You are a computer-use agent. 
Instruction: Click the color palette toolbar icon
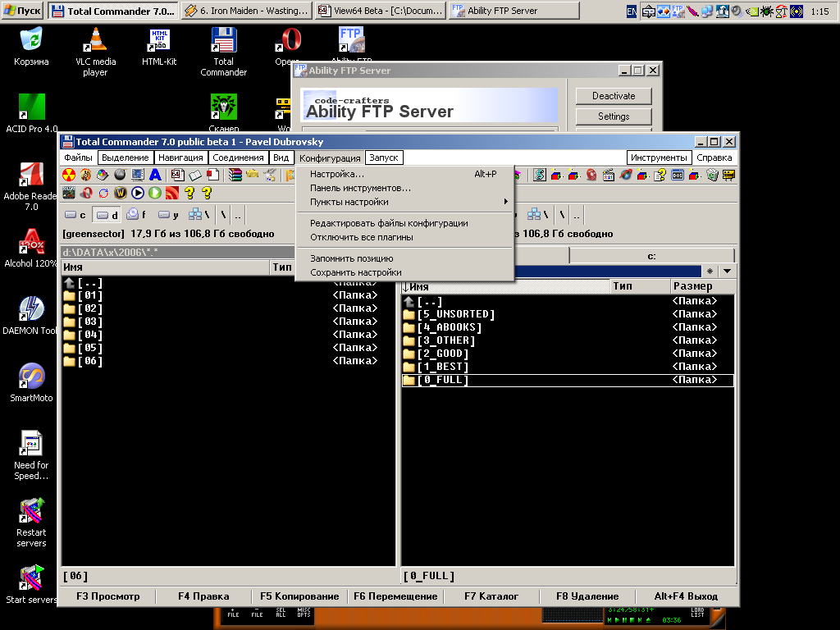click(x=103, y=175)
